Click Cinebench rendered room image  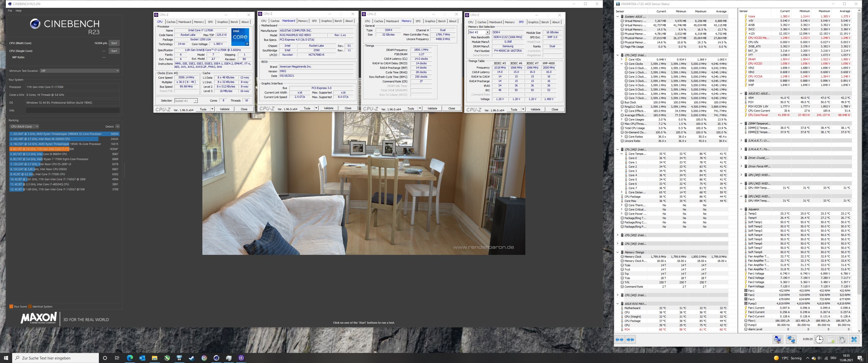tap(364, 184)
